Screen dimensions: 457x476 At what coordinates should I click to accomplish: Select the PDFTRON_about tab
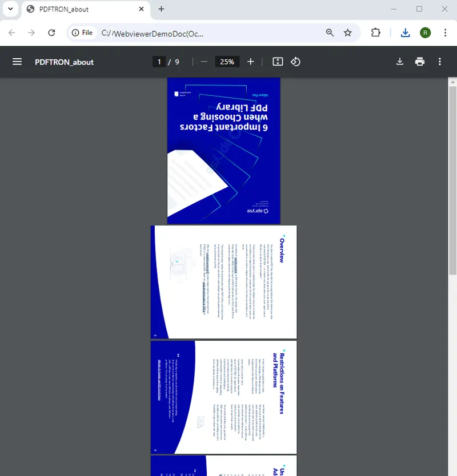[85, 9]
